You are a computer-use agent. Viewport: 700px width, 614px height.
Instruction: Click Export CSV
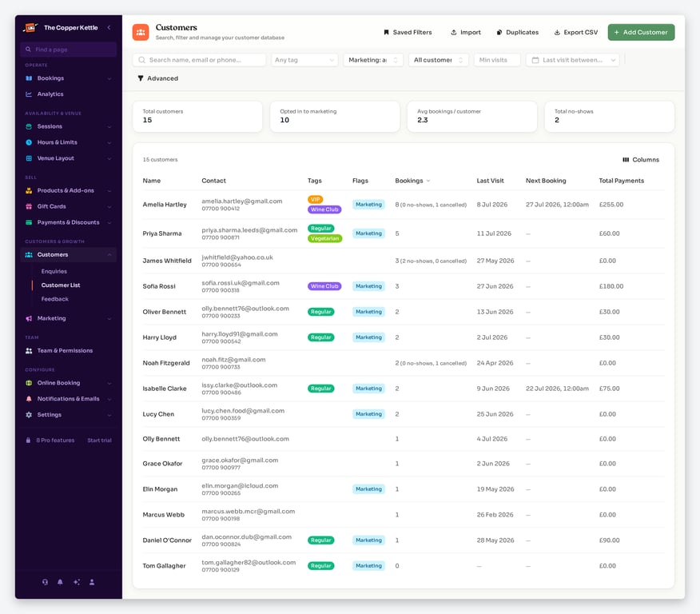[576, 32]
